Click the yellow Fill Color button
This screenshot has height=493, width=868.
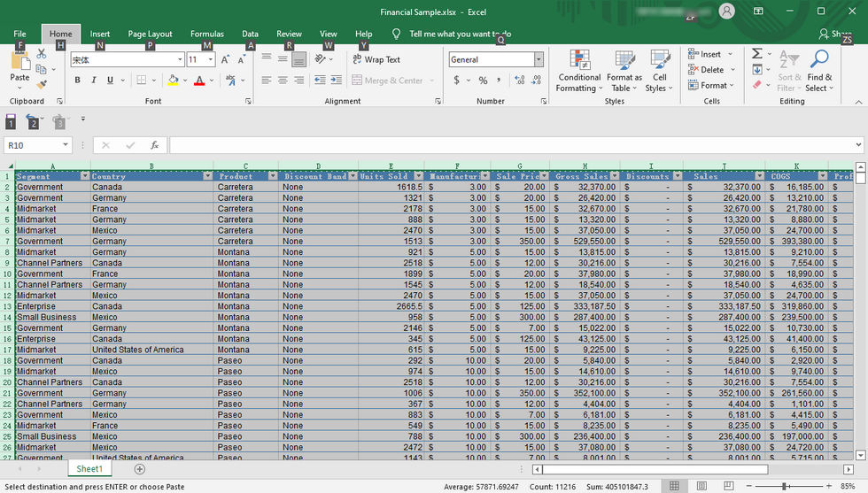click(173, 81)
